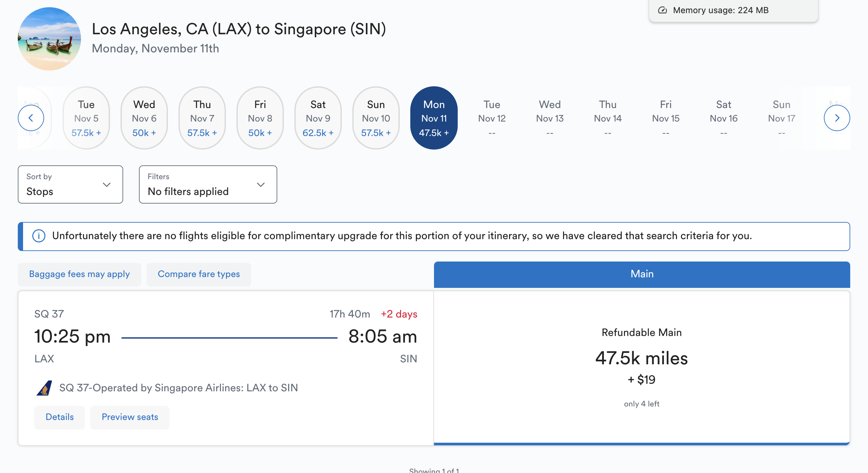
Task: Click the route heading LAX to Singapore
Action: pos(239,29)
